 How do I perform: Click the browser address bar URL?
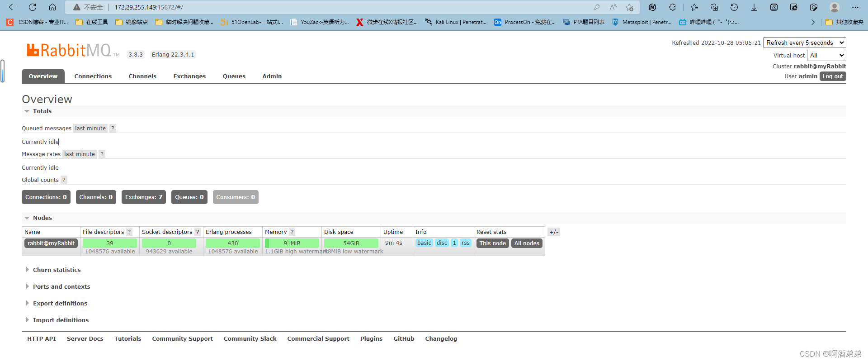tap(149, 7)
